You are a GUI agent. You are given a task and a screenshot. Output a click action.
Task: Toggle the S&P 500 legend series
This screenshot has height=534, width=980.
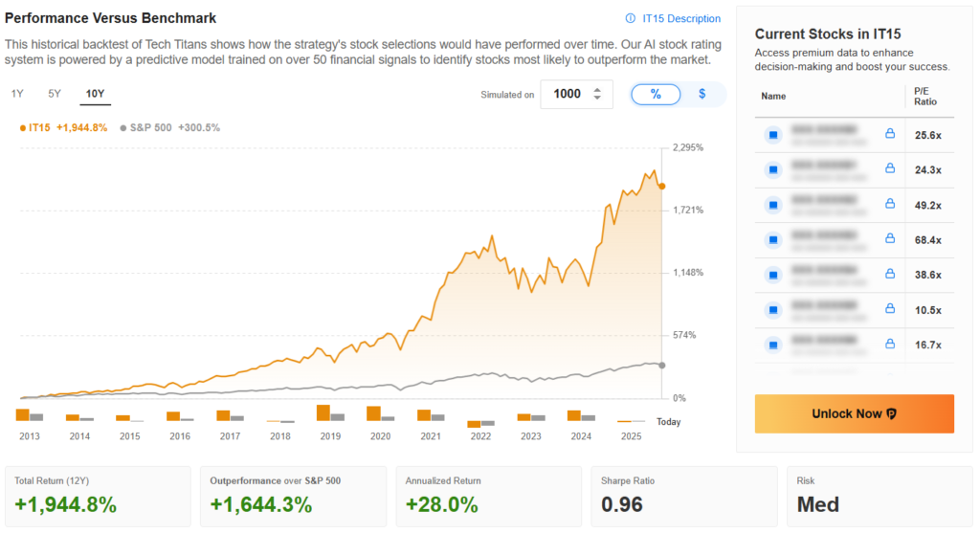(169, 127)
